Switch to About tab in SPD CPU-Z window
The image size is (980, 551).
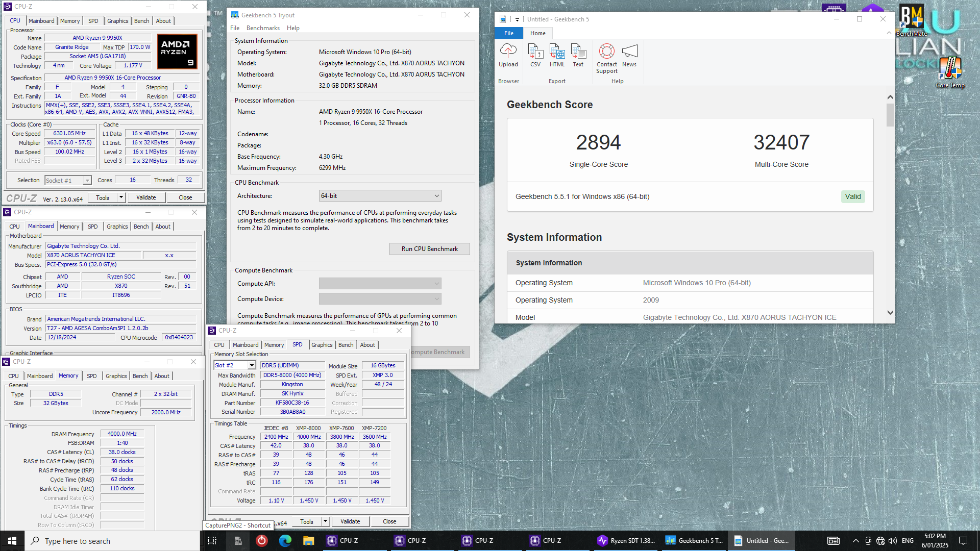tap(367, 345)
